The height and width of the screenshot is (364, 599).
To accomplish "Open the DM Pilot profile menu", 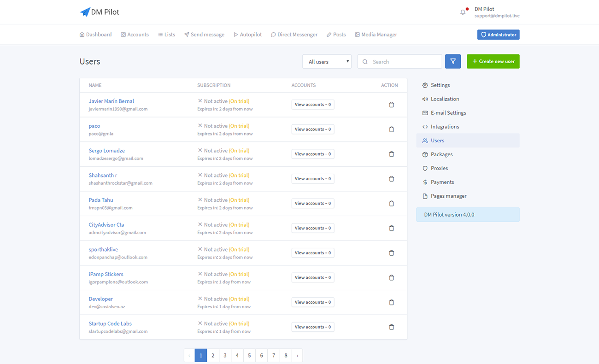I will (x=497, y=12).
